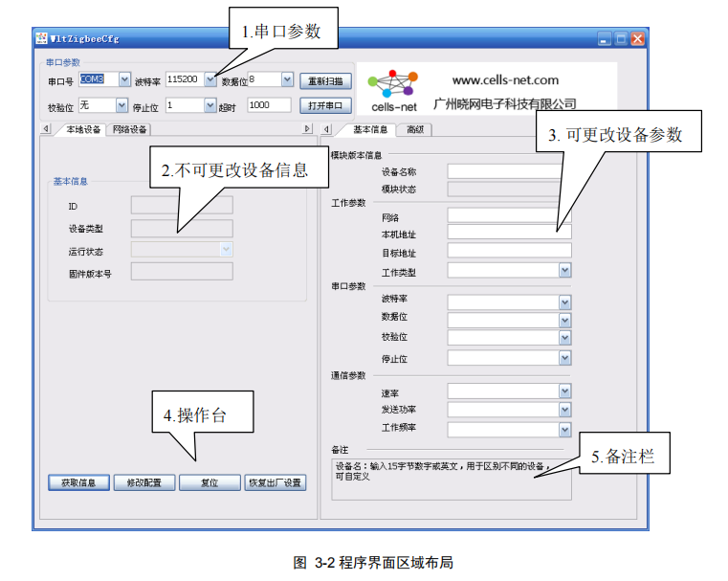Open the 高级 tab
This screenshot has height=581, width=728.
pyautogui.click(x=415, y=129)
